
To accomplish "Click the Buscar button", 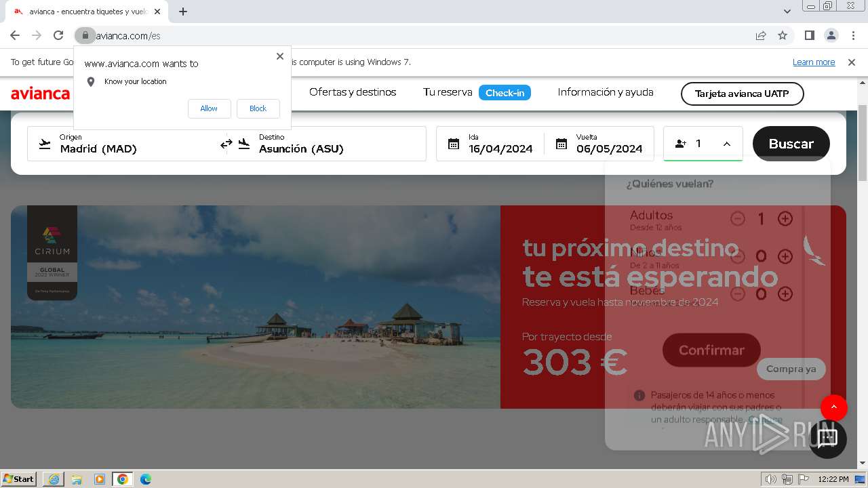I will [791, 144].
